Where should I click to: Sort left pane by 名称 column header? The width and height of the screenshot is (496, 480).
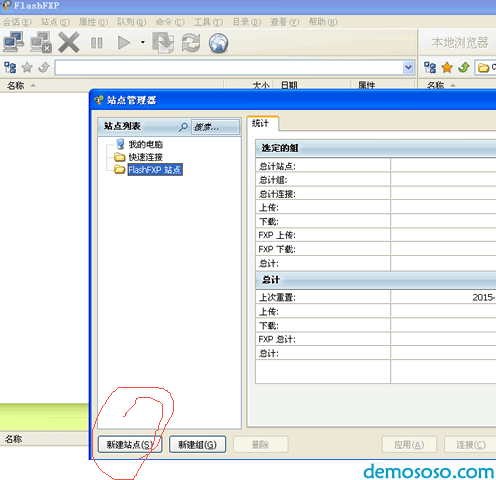[x=15, y=85]
